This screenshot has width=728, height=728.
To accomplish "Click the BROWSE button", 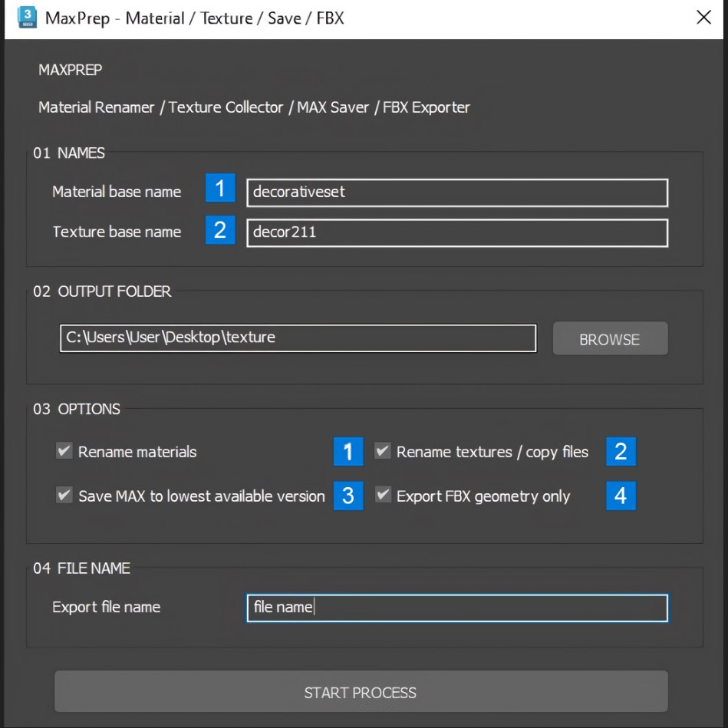I will 610,339.
